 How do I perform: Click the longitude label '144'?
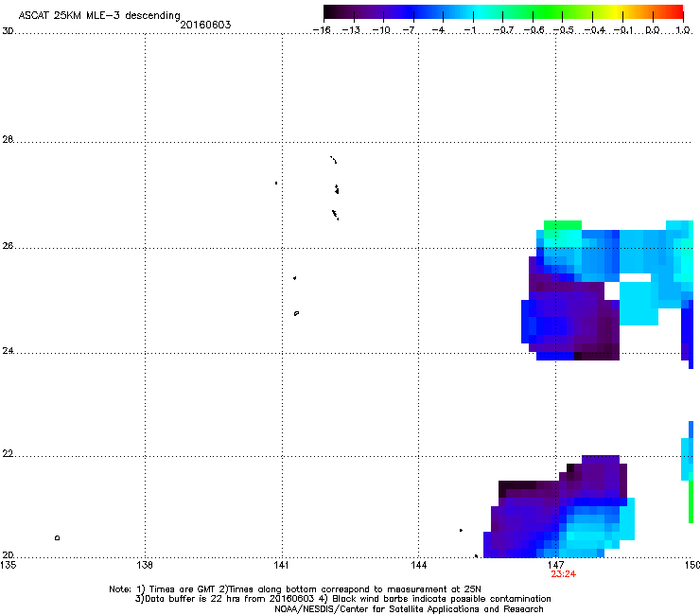click(419, 565)
